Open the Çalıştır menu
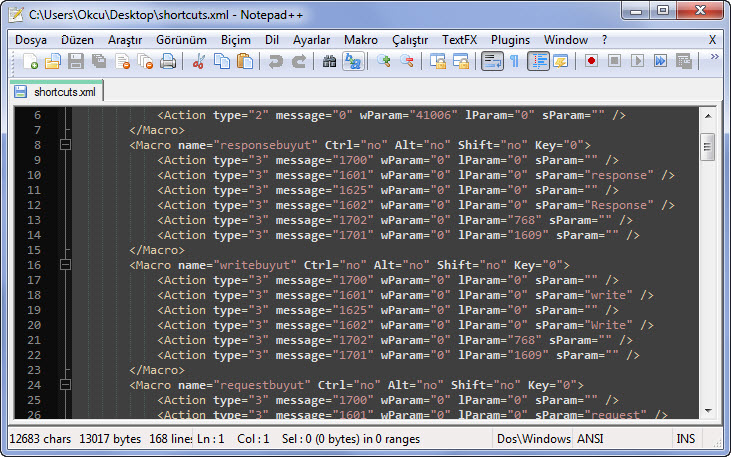 pos(410,40)
